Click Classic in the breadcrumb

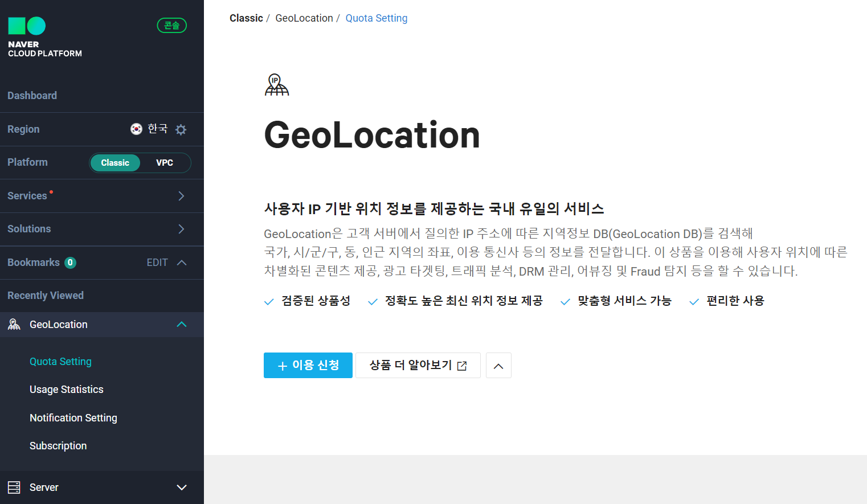pyautogui.click(x=246, y=18)
